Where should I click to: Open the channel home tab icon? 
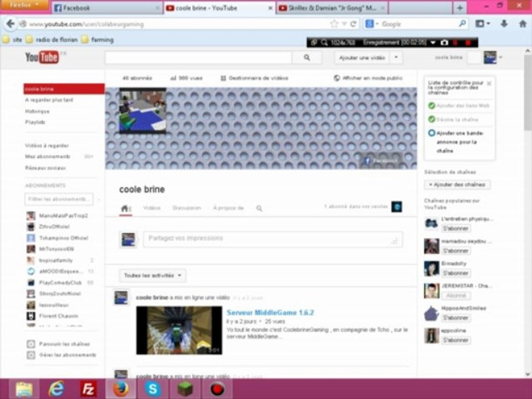coord(126,208)
